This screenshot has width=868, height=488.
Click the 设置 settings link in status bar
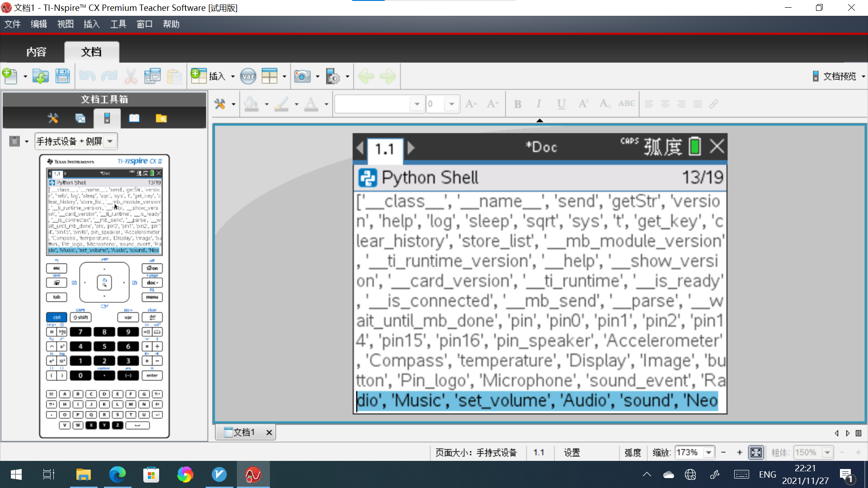572,452
